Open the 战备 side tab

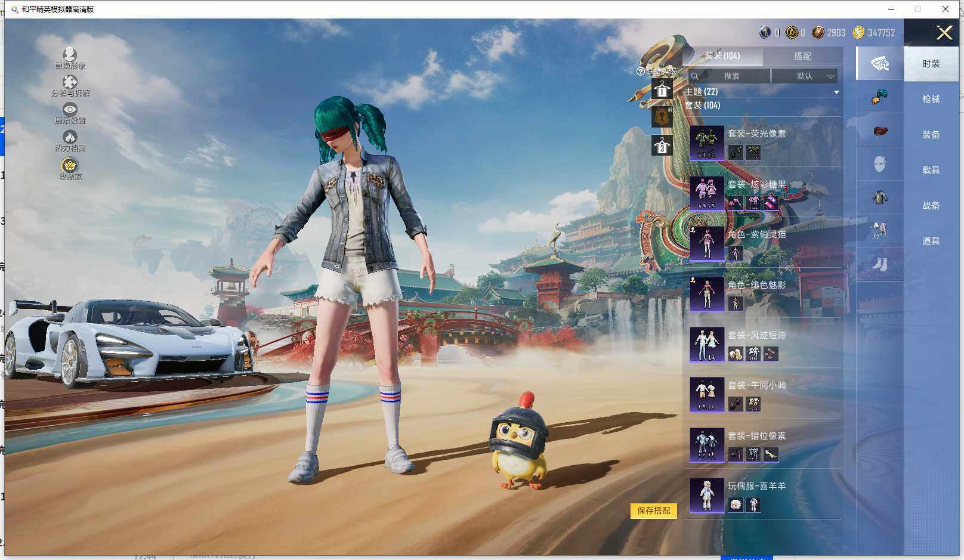point(931,206)
